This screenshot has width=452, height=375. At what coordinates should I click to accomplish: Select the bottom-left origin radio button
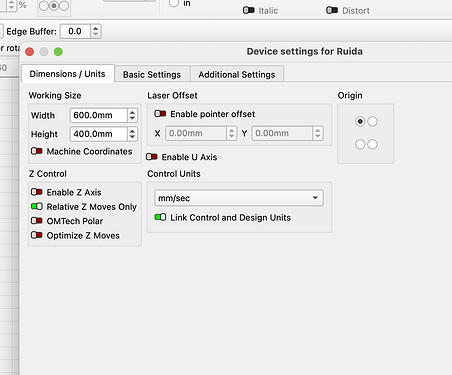[360, 144]
